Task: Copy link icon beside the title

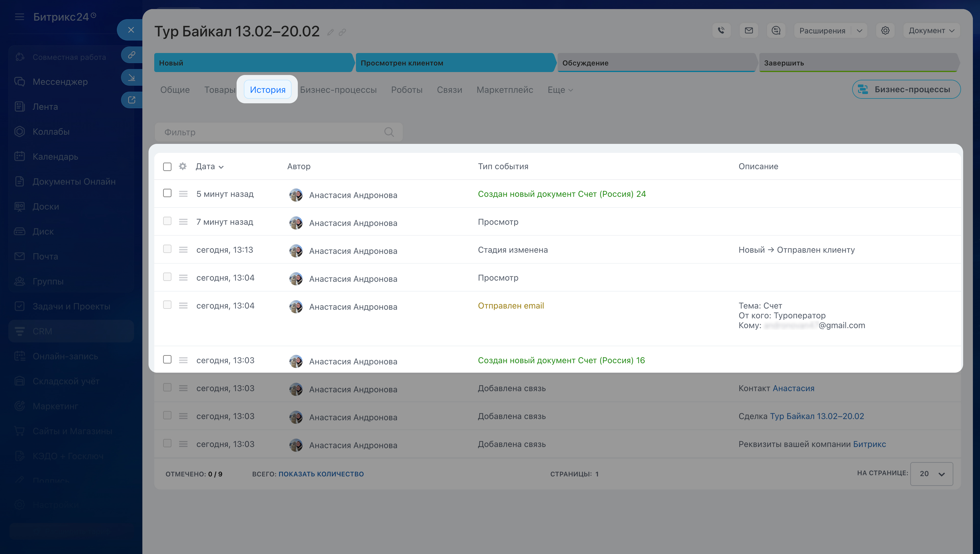Action: (342, 32)
